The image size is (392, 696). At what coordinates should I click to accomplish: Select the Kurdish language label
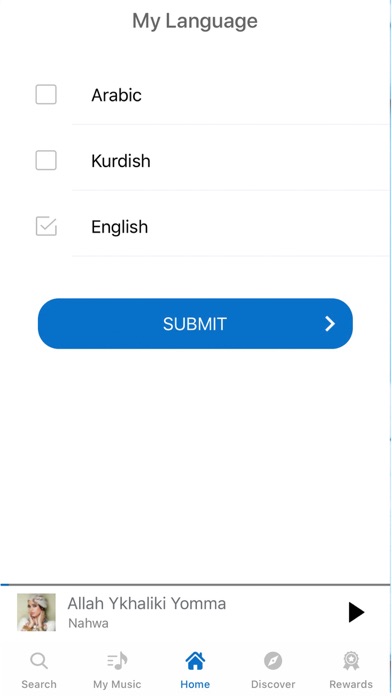pos(121,161)
